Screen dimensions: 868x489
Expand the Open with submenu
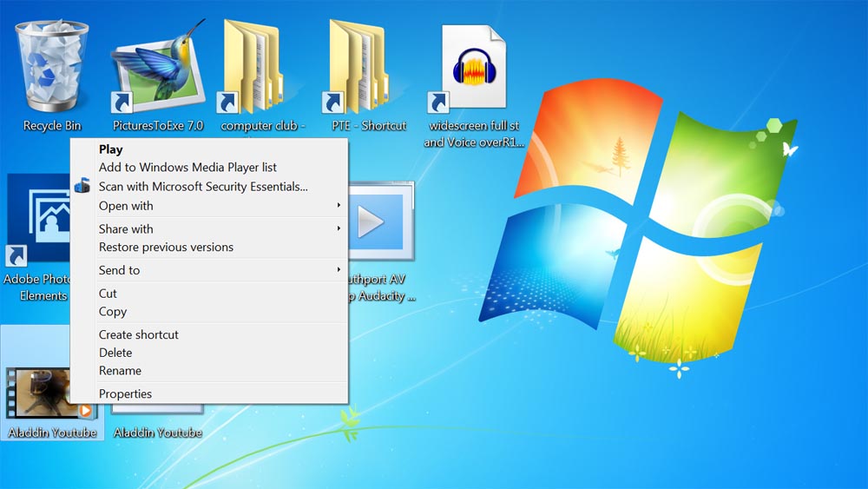coord(209,206)
